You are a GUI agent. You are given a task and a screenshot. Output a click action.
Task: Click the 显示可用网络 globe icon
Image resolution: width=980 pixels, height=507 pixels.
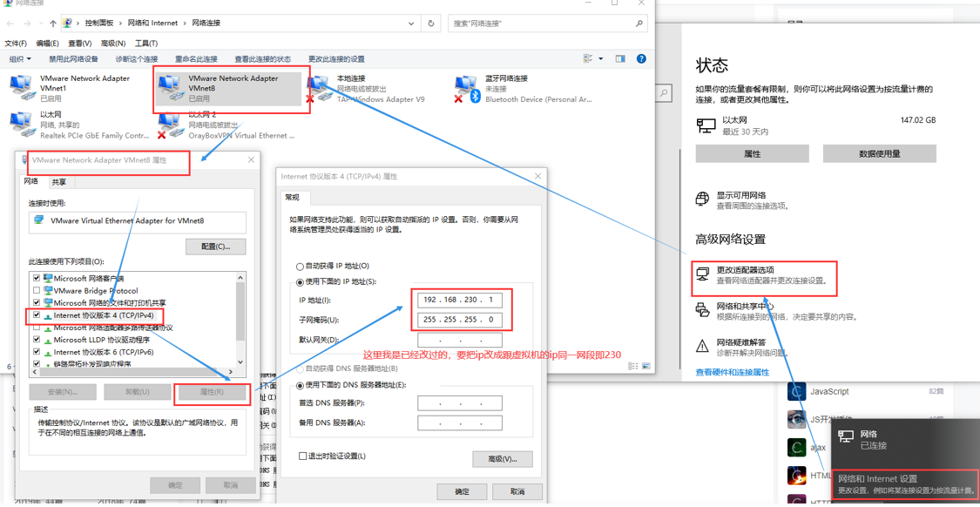pos(702,199)
